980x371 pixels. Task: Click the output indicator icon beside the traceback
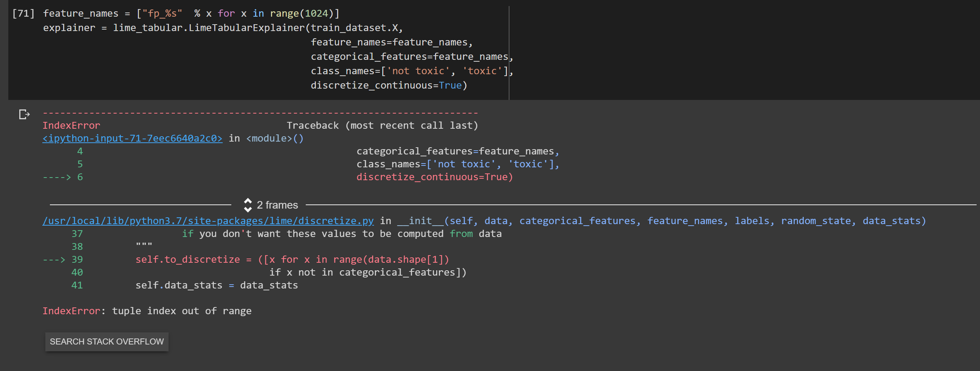(24, 115)
